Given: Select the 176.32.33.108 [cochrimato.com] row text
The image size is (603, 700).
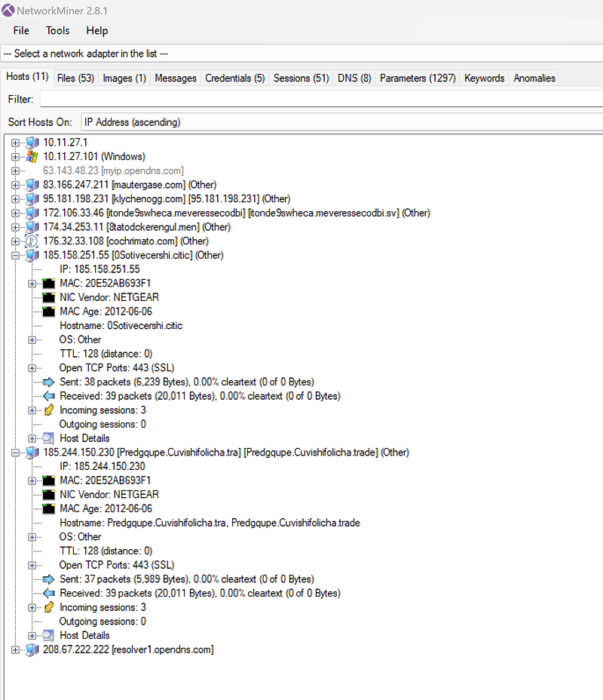Looking at the screenshot, I should coord(126,241).
